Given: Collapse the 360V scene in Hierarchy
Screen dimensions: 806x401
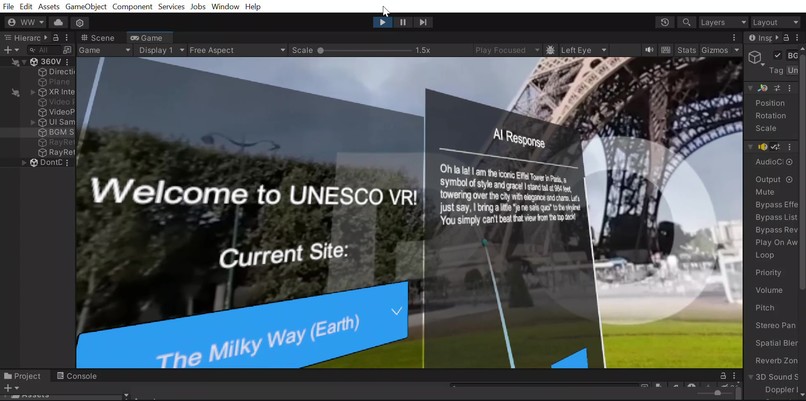Looking at the screenshot, I should (x=24, y=62).
